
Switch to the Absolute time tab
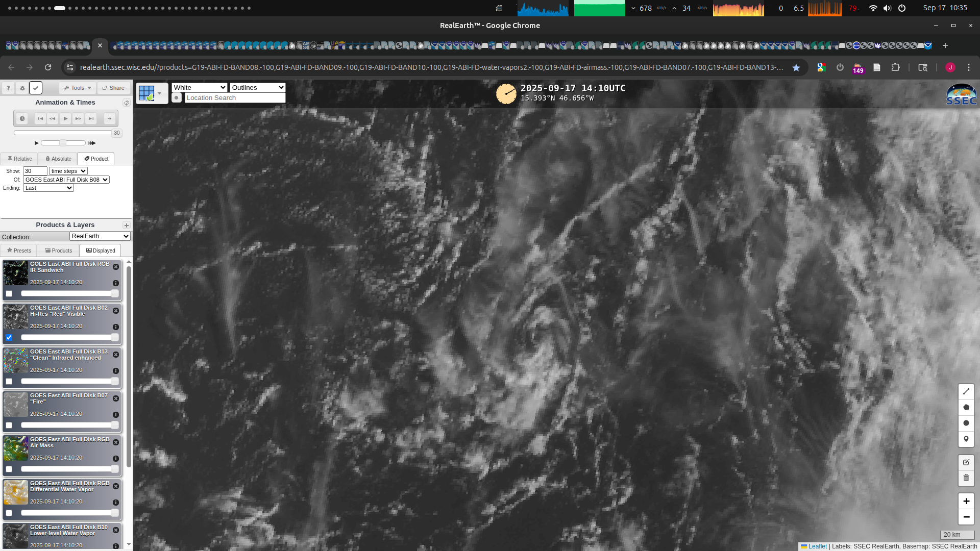point(58,159)
